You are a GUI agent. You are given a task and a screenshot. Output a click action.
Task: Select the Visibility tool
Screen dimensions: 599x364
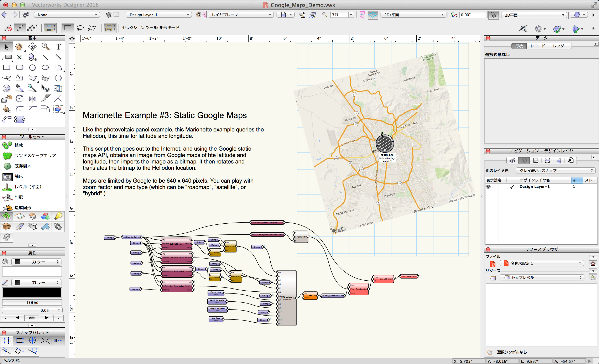pyautogui.click(x=45, y=88)
